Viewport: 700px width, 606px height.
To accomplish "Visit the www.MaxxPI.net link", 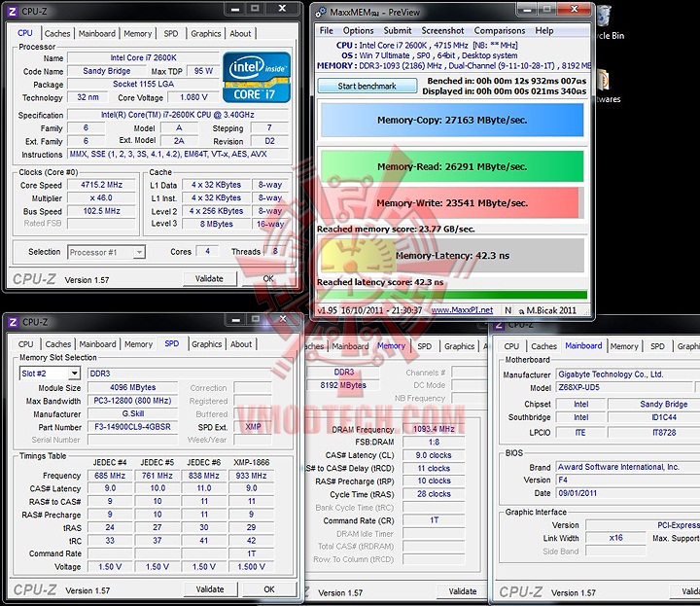I will 462,310.
